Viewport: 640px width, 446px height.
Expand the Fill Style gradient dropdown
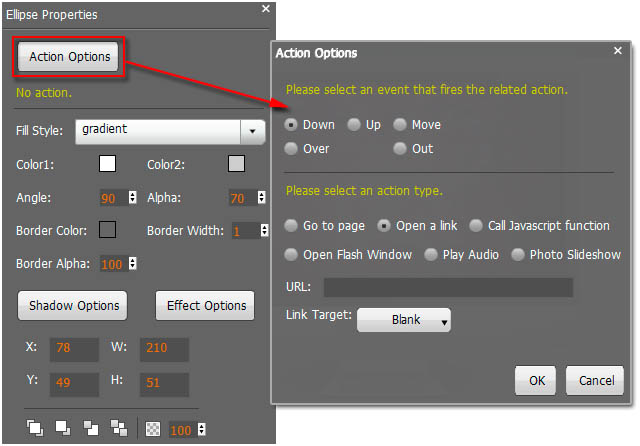tap(252, 131)
